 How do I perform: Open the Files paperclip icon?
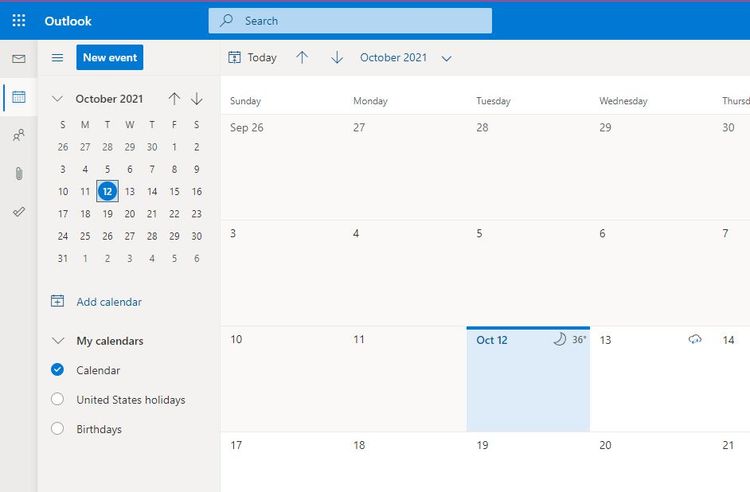[19, 173]
